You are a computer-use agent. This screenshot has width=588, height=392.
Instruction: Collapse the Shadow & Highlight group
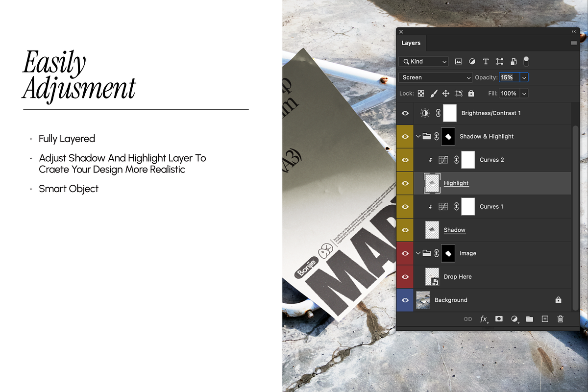tap(418, 137)
